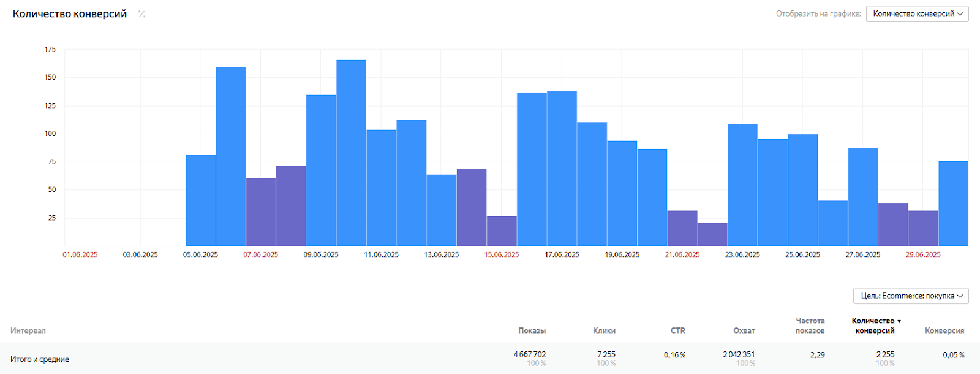The height and width of the screenshot is (374, 980).
Task: Toggle the percent icon beside the chart title
Action: tap(141, 14)
